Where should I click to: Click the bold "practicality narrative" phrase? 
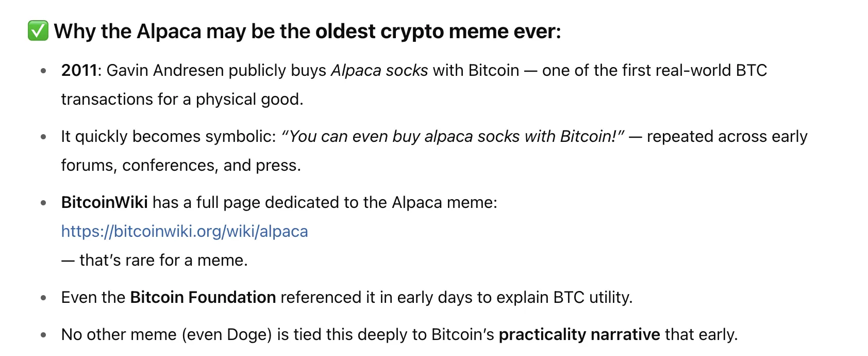(x=579, y=334)
